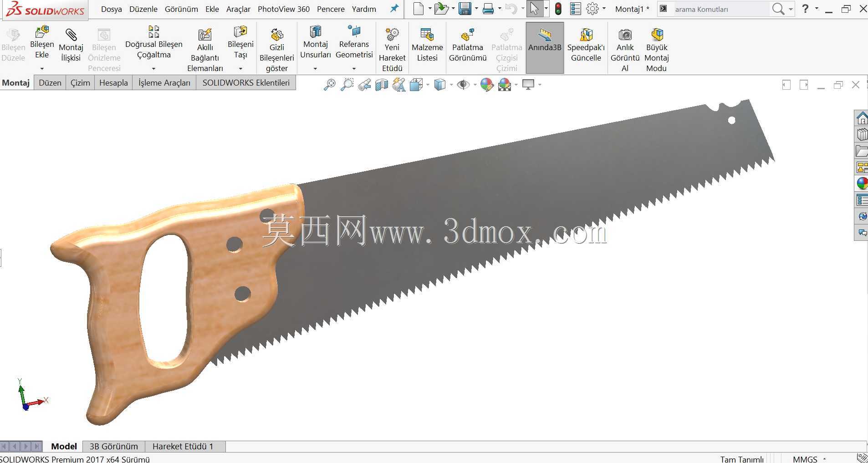
Task: Open the Options gear icon
Action: [592, 9]
